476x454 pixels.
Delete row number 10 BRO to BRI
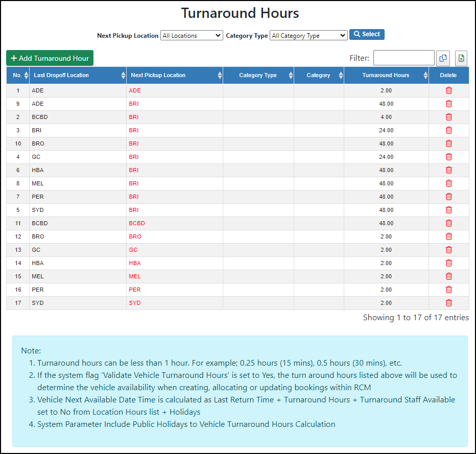click(448, 144)
